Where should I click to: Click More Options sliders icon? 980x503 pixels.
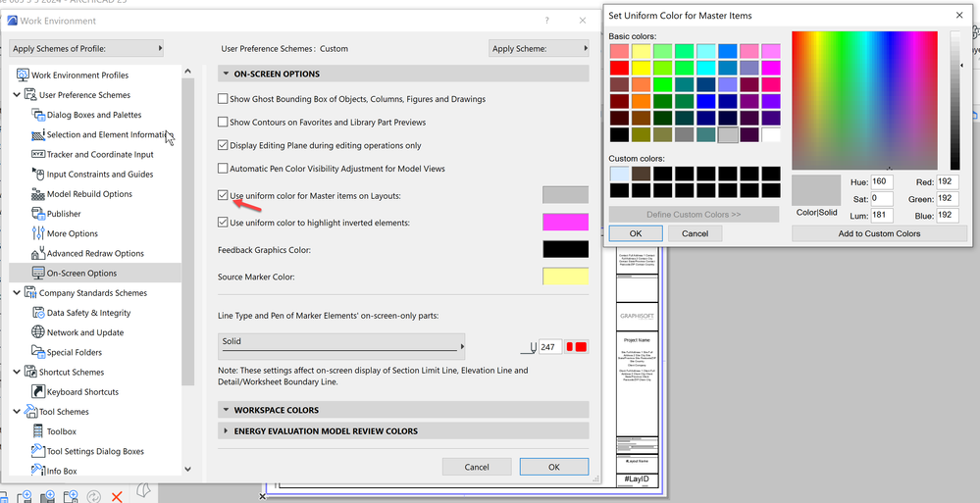pyautogui.click(x=38, y=233)
